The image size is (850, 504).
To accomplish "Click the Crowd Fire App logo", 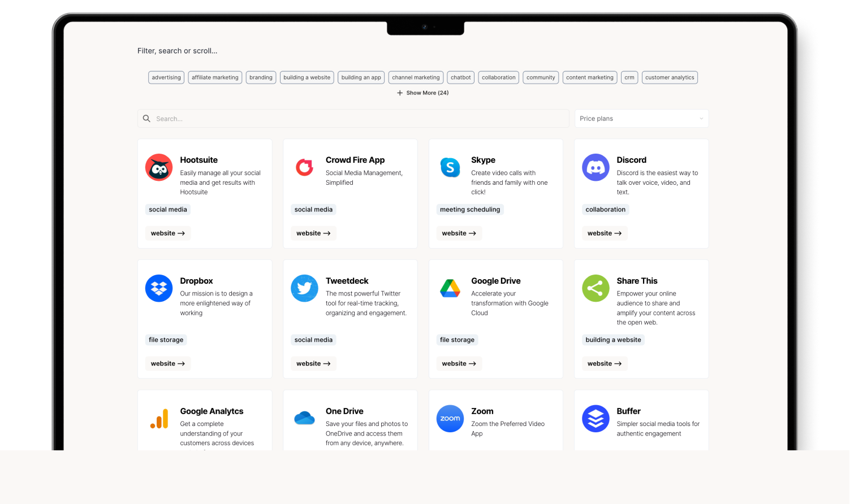I will point(304,167).
